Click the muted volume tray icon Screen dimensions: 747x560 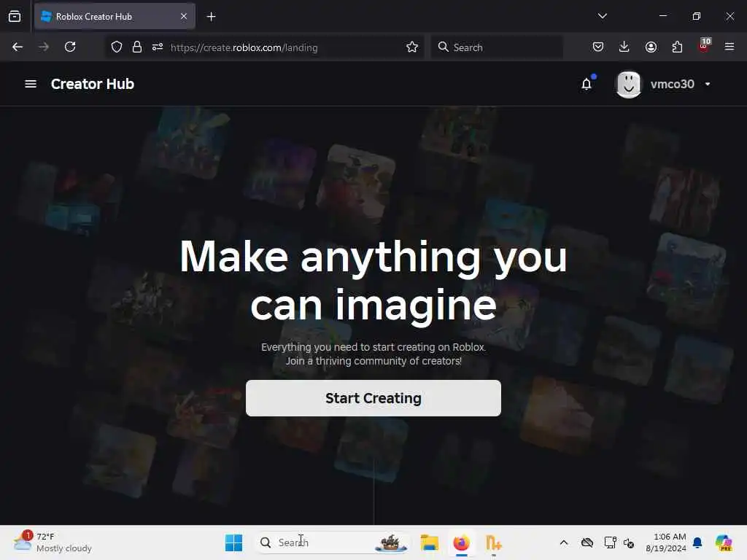tap(629, 542)
